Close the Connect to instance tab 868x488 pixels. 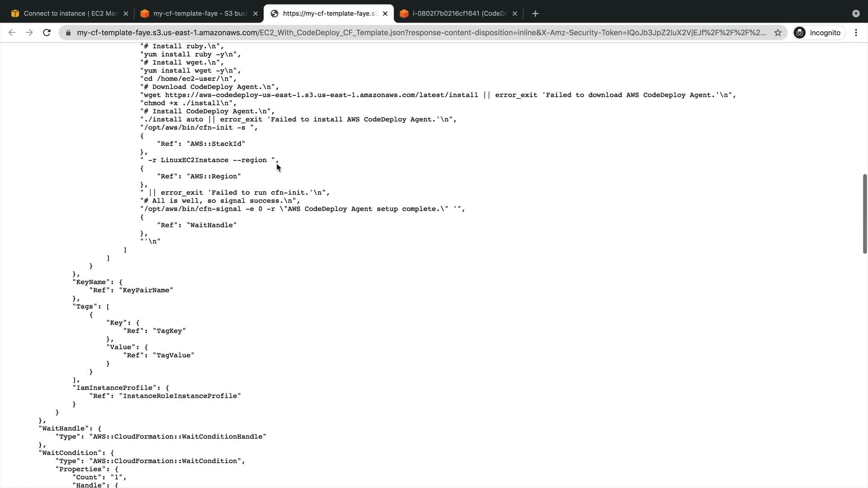pos(126,14)
